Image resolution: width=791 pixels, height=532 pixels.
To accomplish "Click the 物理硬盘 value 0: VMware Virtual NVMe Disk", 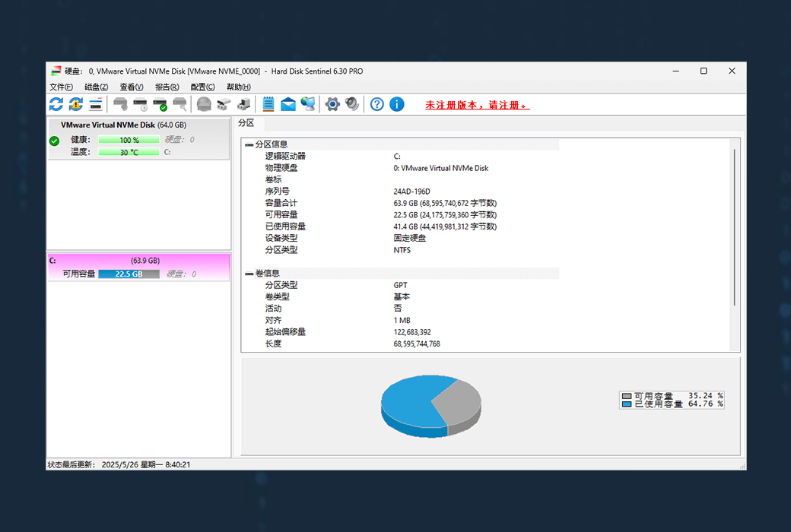I will coord(441,168).
